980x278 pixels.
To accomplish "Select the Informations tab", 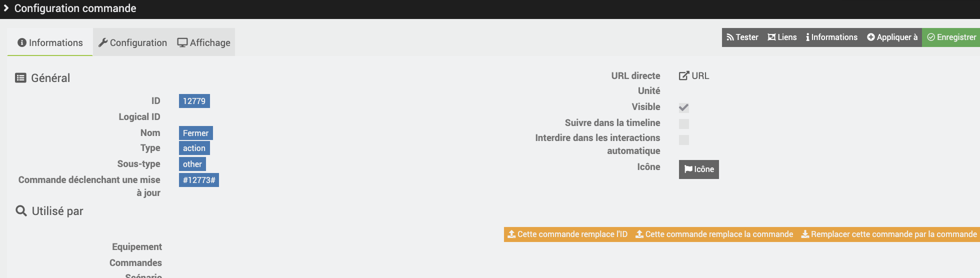I will [50, 42].
